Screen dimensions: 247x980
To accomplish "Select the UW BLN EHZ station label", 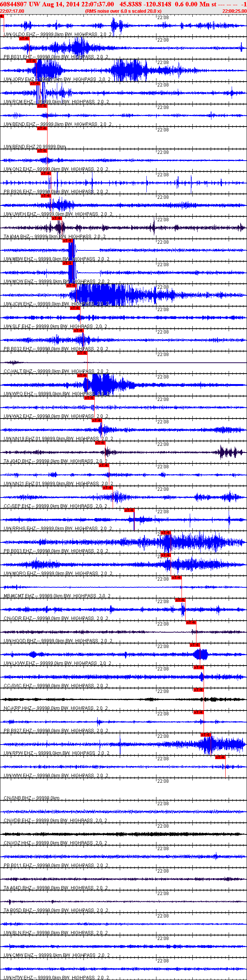I will tap(55, 932).
